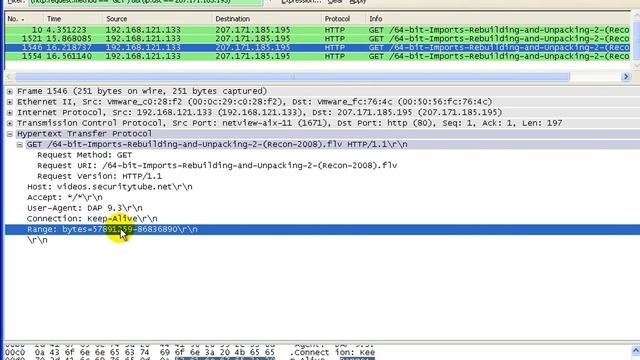Select packet number 1546 row
Screen dimensions: 640x360
317,47
